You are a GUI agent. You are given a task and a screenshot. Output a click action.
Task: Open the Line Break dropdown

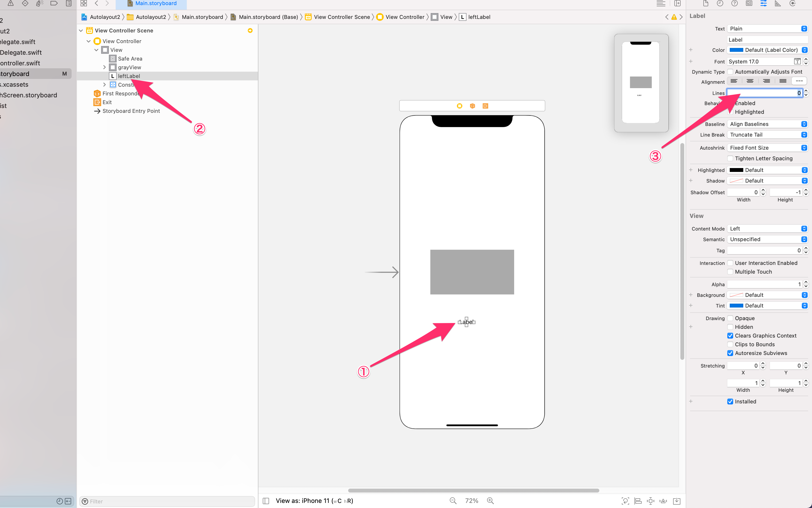(767, 135)
